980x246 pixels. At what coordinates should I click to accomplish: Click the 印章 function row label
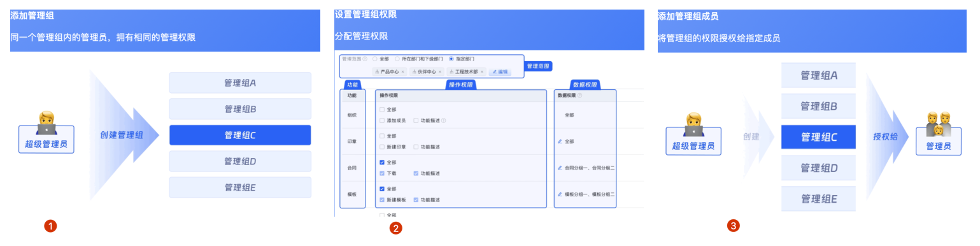(x=353, y=141)
